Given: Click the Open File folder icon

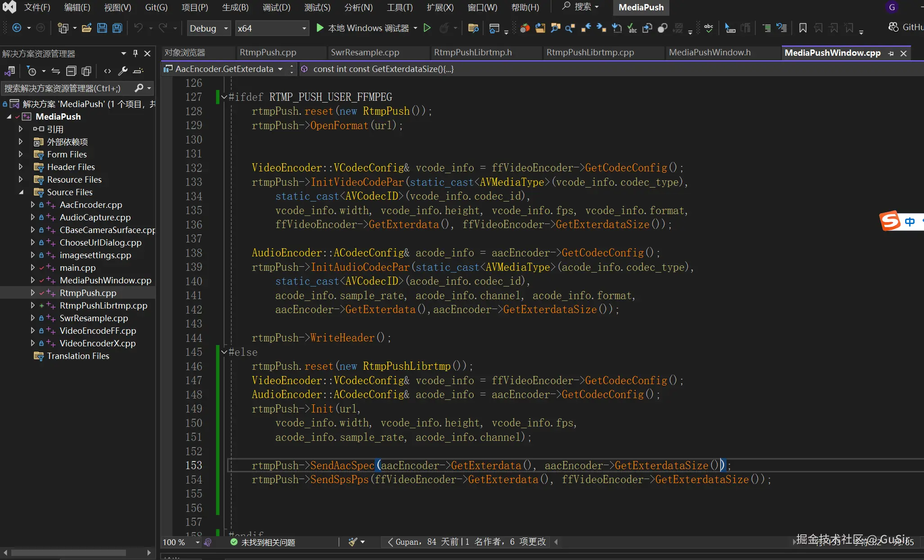Looking at the screenshot, I should point(87,28).
